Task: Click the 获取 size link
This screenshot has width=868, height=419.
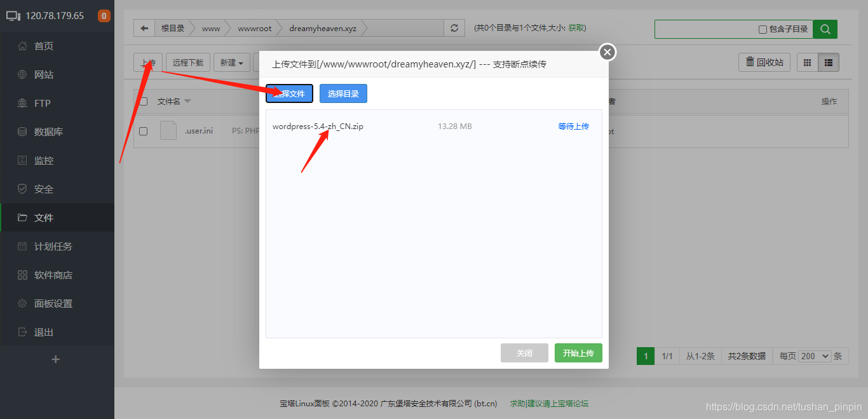Action: (576, 28)
